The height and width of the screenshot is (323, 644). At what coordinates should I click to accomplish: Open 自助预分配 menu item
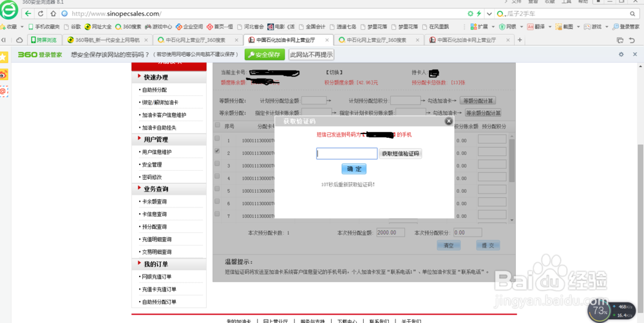(x=154, y=90)
